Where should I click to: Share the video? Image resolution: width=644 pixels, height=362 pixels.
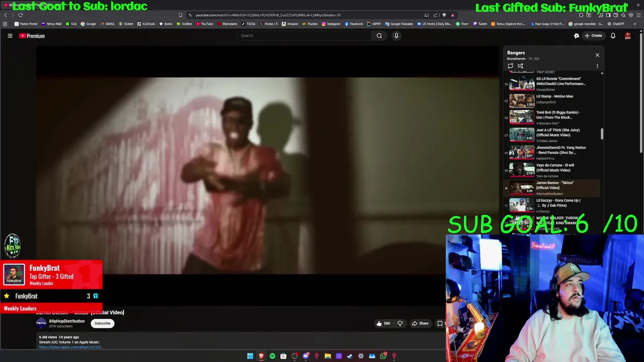(x=420, y=323)
